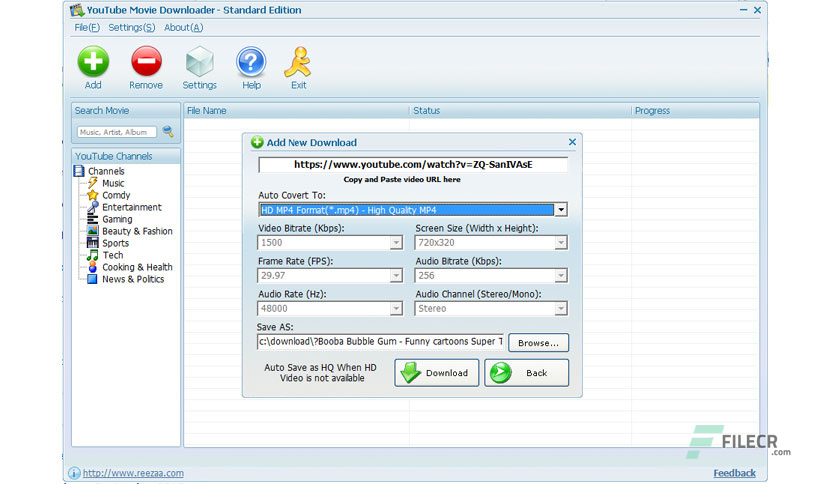Click the Comdy channel star icon
This screenshot has height=484, width=836.
coord(93,195)
